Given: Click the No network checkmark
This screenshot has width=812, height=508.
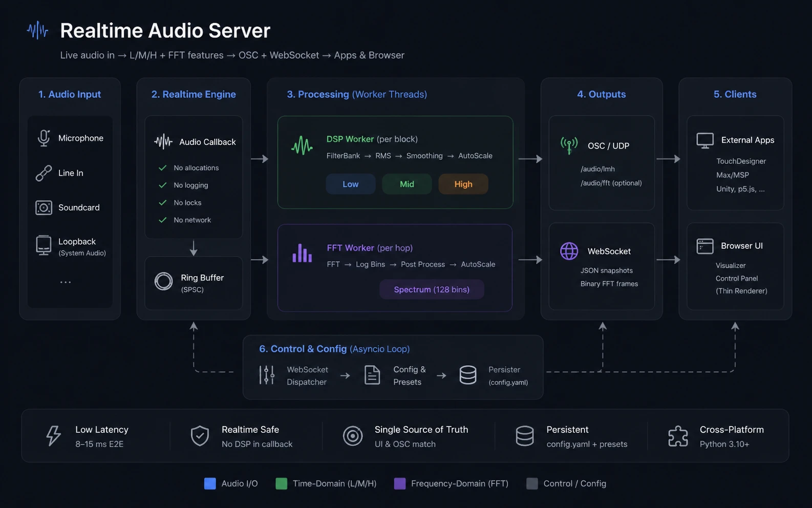Looking at the screenshot, I should (163, 220).
